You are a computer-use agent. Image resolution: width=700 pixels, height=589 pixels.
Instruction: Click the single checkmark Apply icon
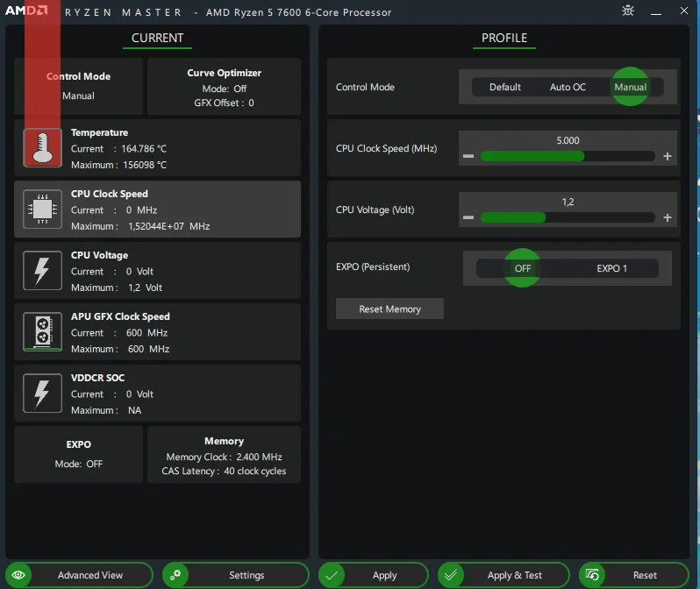point(332,575)
